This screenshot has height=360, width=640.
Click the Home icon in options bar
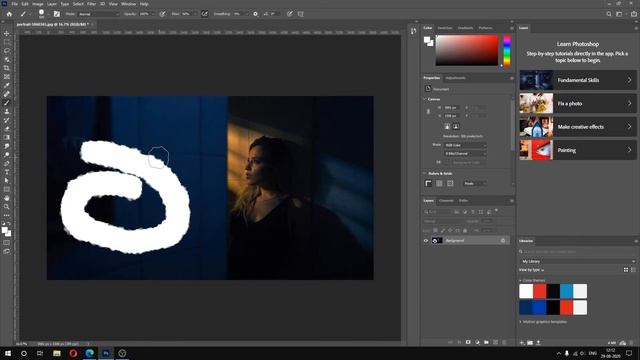tap(9, 14)
